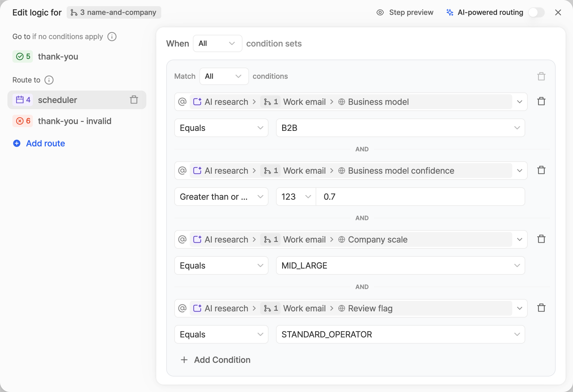
Task: Click the blue plus icon for Add route
Action: click(17, 143)
